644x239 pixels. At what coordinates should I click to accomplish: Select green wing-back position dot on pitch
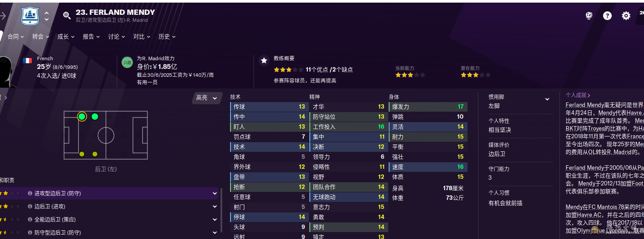pos(95,116)
